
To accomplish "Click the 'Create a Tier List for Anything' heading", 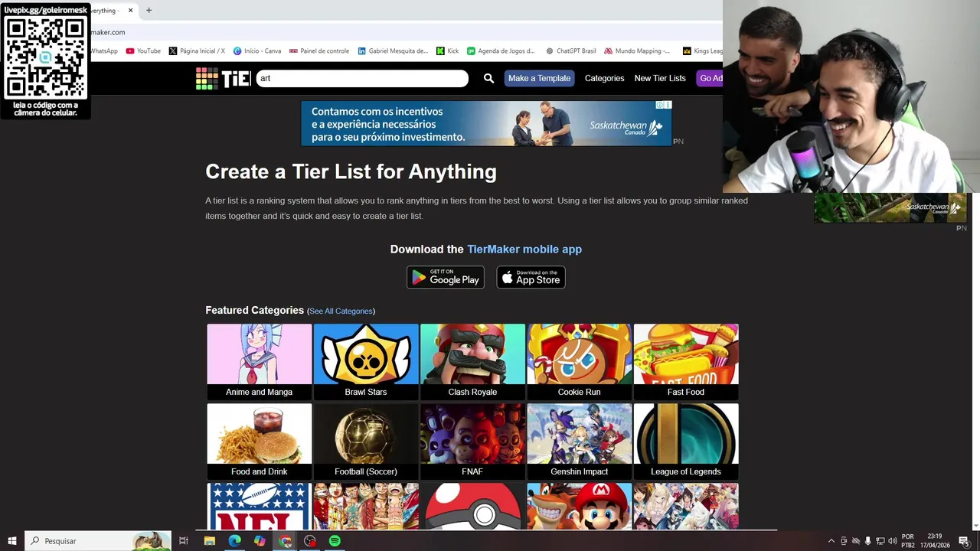I will pyautogui.click(x=351, y=171).
